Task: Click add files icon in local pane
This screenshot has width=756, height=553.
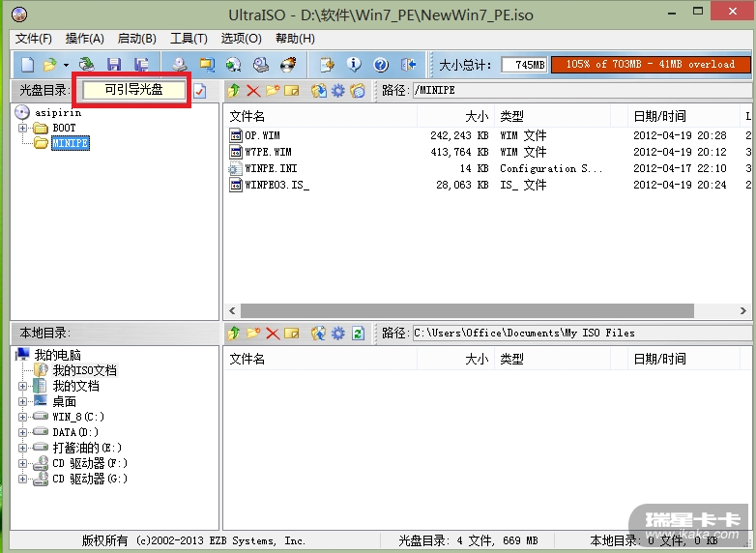Action: (319, 333)
